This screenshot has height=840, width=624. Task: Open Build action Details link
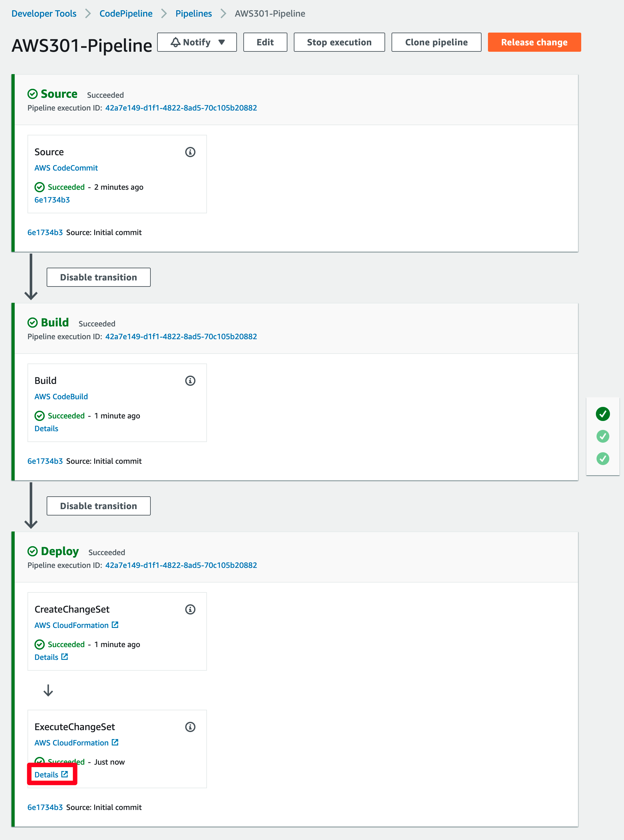tap(46, 428)
